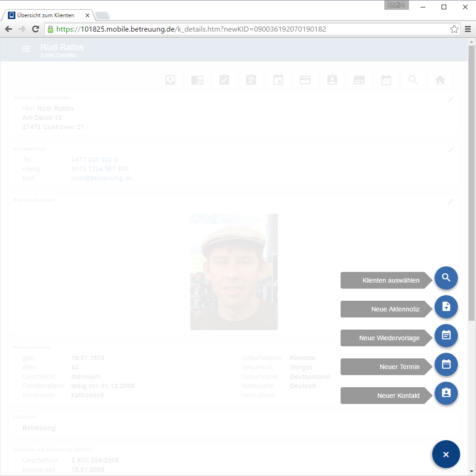The width and height of the screenshot is (476, 476).
Task: Click the Geburtsort value Wingst
Action: click(x=301, y=367)
